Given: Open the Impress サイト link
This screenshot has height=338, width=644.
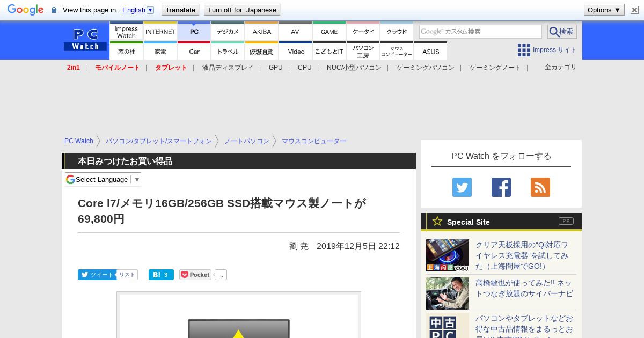Looking at the screenshot, I should pos(554,50).
